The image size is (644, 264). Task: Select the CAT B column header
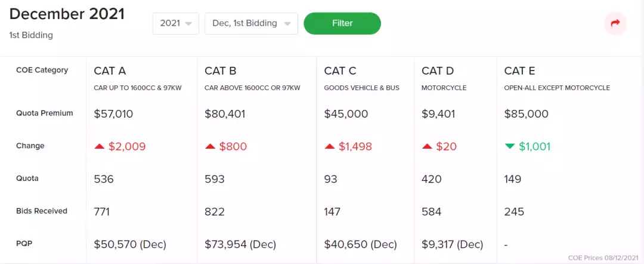coord(221,71)
